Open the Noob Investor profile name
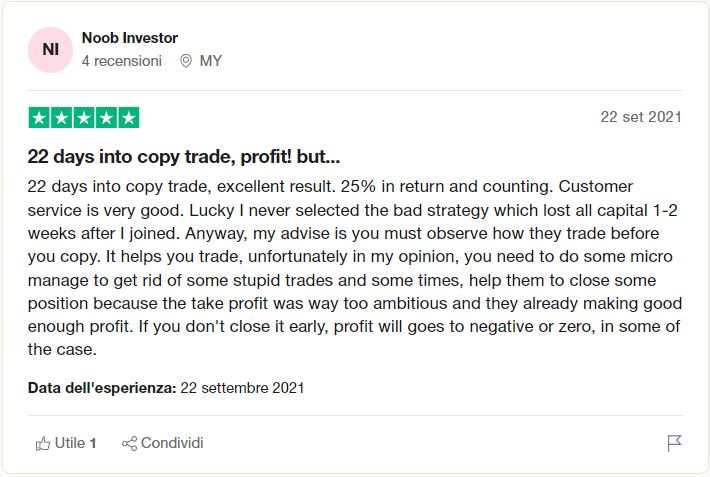Viewport: 710px width, 477px height. point(129,38)
